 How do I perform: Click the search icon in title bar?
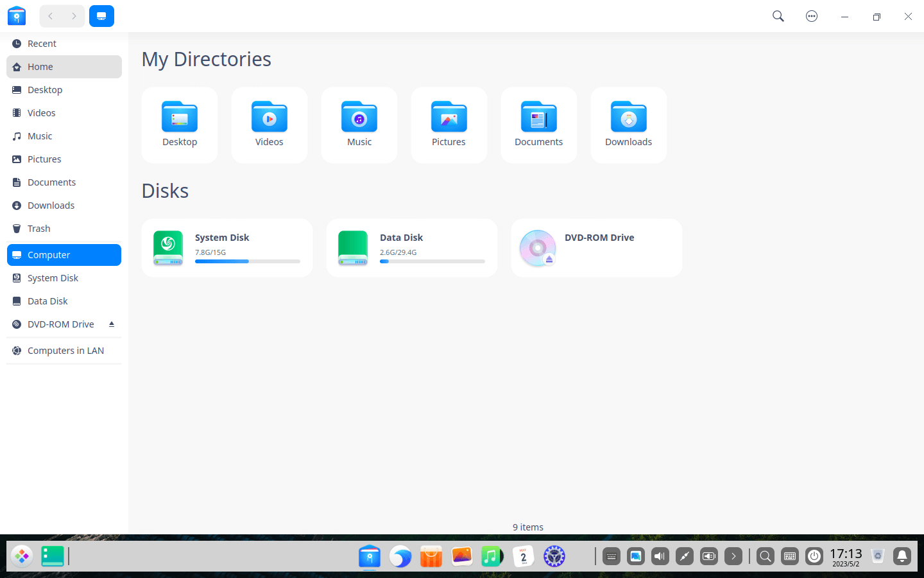[x=778, y=16]
